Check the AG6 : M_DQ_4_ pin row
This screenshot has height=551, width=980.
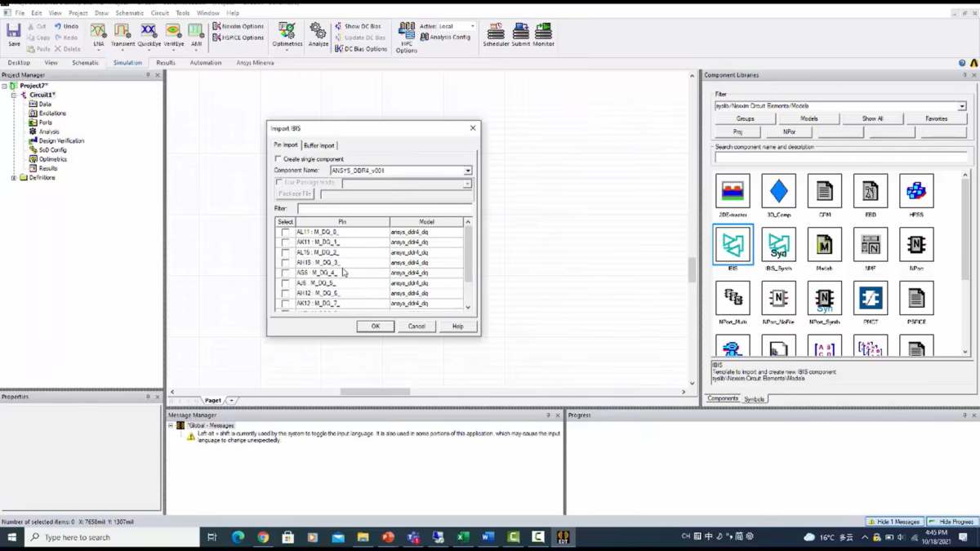[285, 273]
